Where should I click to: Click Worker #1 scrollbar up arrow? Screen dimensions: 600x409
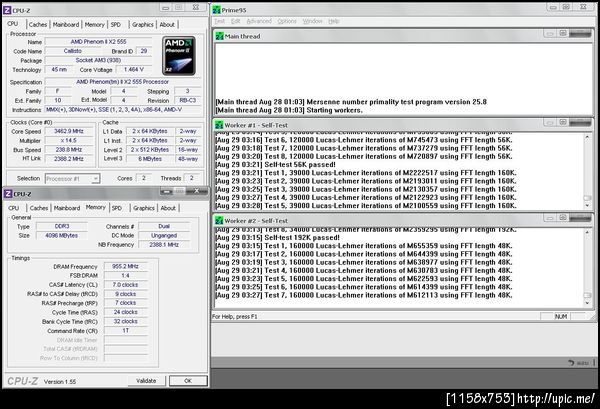587,137
